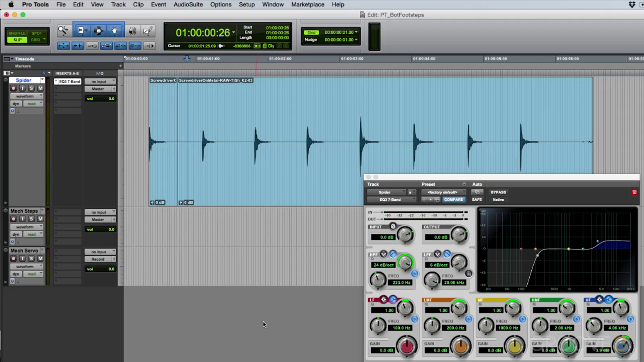Screen dimensions: 644x362
Task: Toggle BYPASS on EQ3 plugin
Action: [x=498, y=192]
